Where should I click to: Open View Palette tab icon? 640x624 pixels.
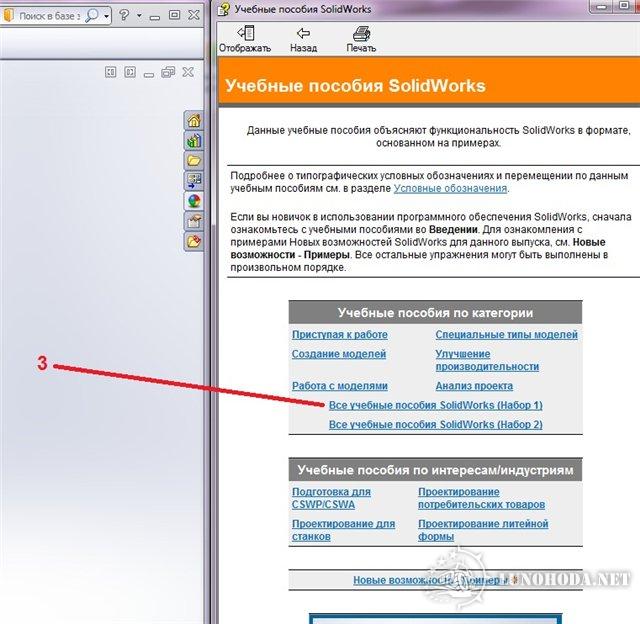pos(194,181)
